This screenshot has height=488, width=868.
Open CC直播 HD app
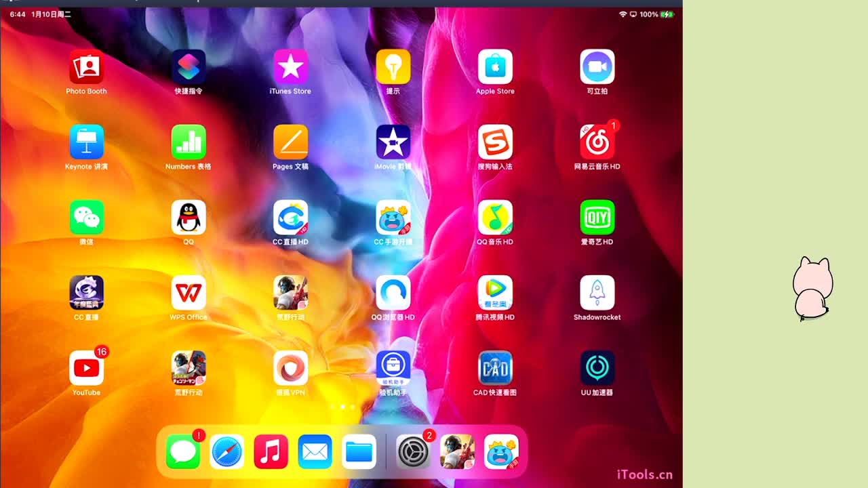(x=291, y=217)
